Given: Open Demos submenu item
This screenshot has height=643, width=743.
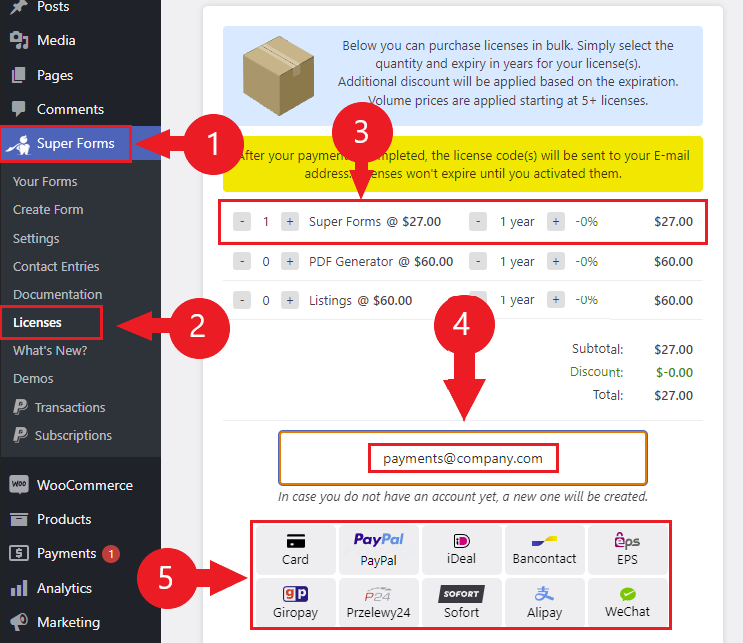Looking at the screenshot, I should pyautogui.click(x=33, y=379).
